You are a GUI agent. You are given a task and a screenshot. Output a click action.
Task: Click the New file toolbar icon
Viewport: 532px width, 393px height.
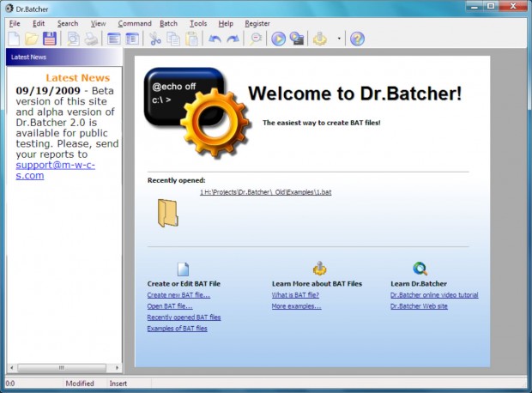(x=14, y=39)
